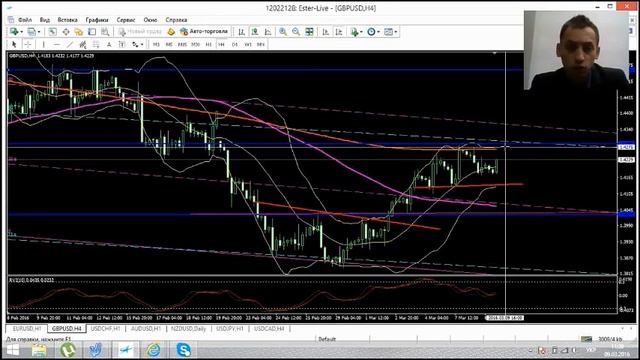Open the Вставка menu
The width and height of the screenshot is (640, 360).
click(67, 20)
